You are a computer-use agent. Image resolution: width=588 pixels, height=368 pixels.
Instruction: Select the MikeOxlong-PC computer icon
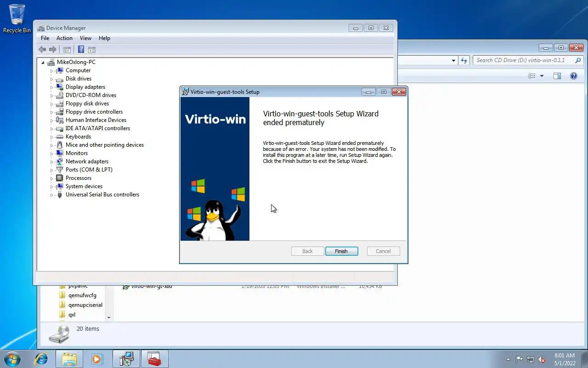pyautogui.click(x=51, y=62)
